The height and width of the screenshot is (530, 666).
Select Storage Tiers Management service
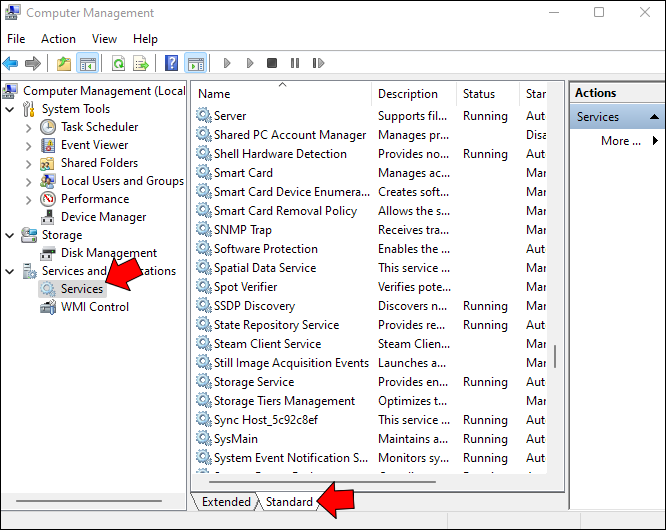[x=284, y=401]
